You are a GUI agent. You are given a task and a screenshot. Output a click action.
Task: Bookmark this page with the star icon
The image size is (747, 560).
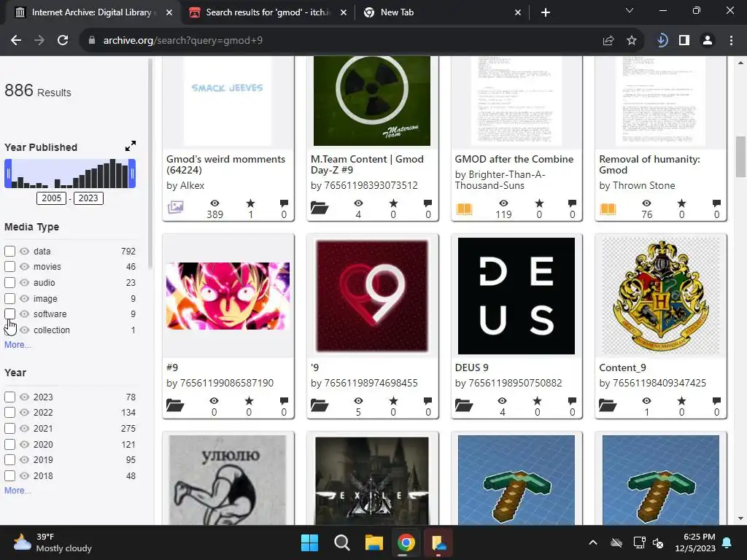[x=632, y=41]
